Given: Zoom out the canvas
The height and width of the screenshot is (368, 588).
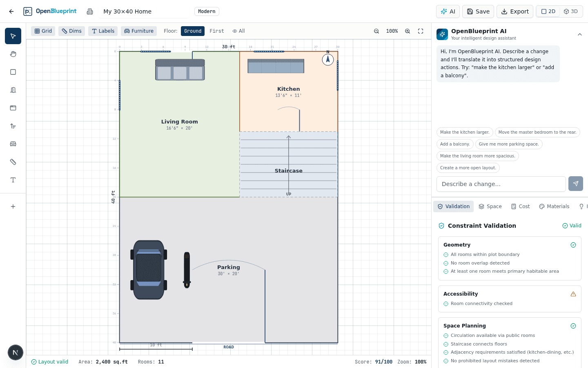Looking at the screenshot, I should tap(376, 31).
